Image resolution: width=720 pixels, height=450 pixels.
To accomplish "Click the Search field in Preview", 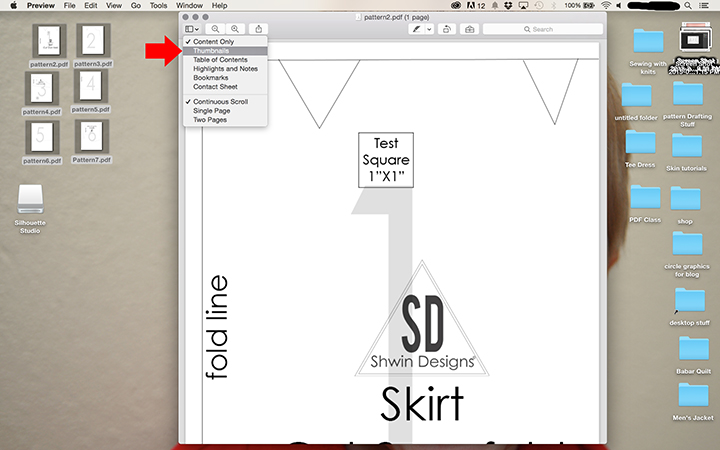I will coord(543,29).
